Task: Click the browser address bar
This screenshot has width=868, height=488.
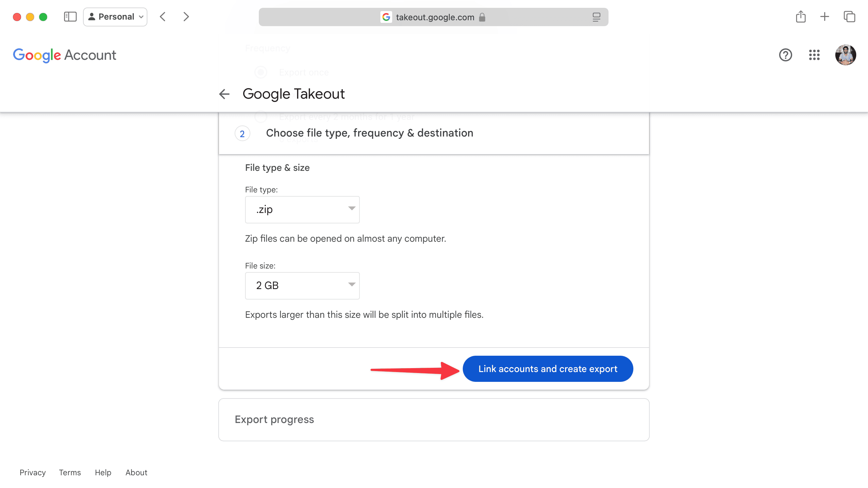Action: point(434,17)
